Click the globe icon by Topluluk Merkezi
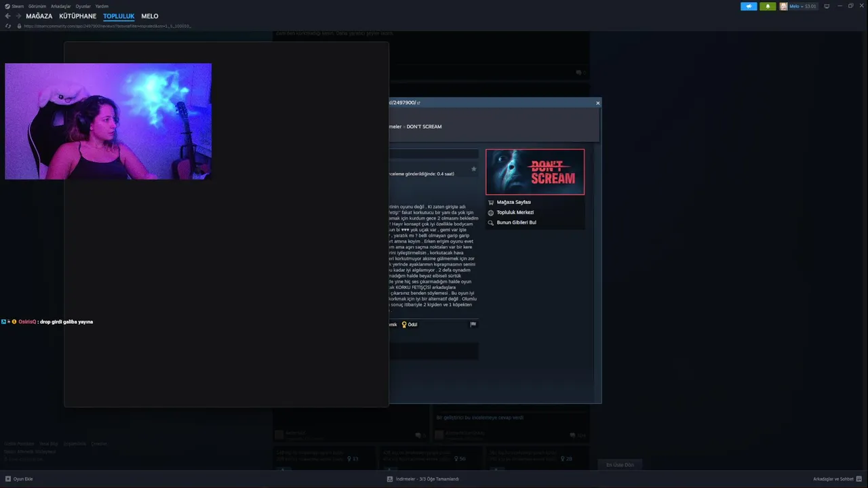 click(491, 212)
